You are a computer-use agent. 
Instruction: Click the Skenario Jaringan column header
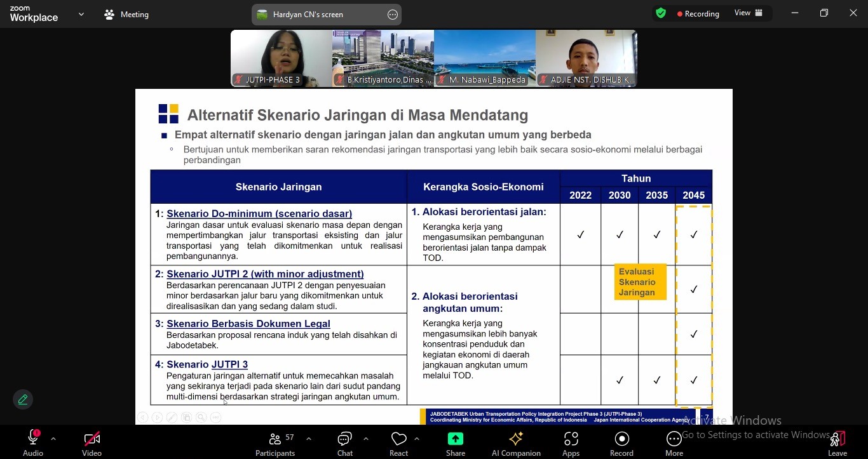pyautogui.click(x=278, y=187)
